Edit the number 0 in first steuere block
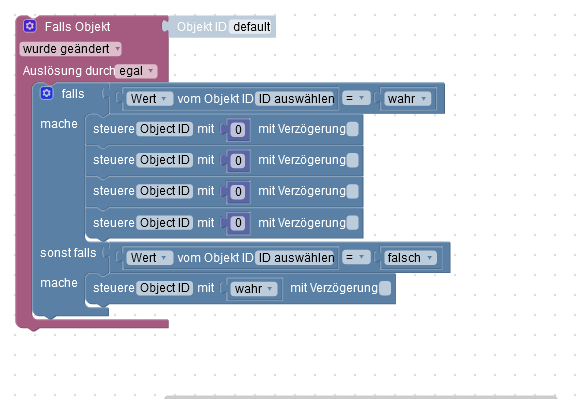The image size is (576, 399). pos(238,129)
